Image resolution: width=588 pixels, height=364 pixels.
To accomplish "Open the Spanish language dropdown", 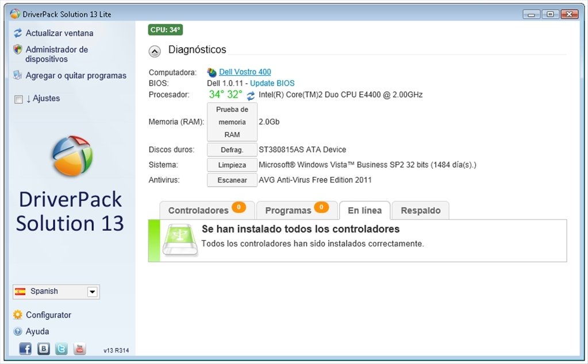I will pyautogui.click(x=93, y=292).
